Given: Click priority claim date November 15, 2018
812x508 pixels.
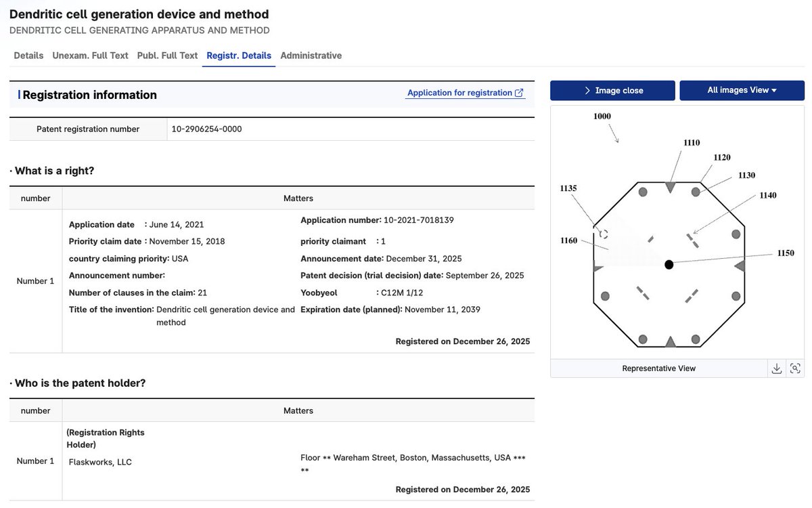Looking at the screenshot, I should coord(187,241).
